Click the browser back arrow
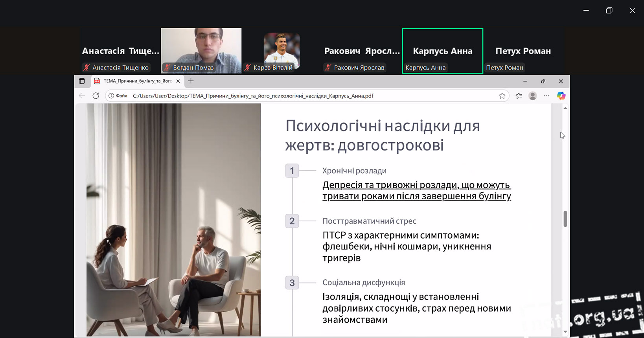Image resolution: width=644 pixels, height=338 pixels. [x=82, y=96]
